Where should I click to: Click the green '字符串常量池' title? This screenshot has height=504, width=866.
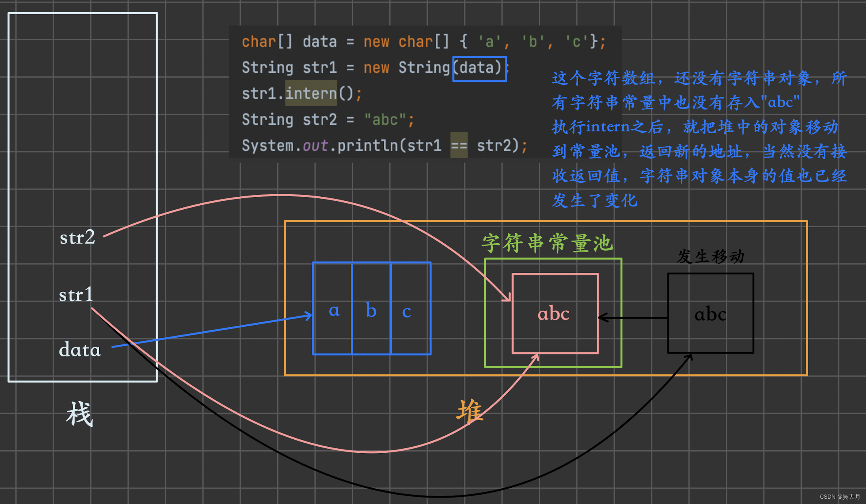coord(547,243)
